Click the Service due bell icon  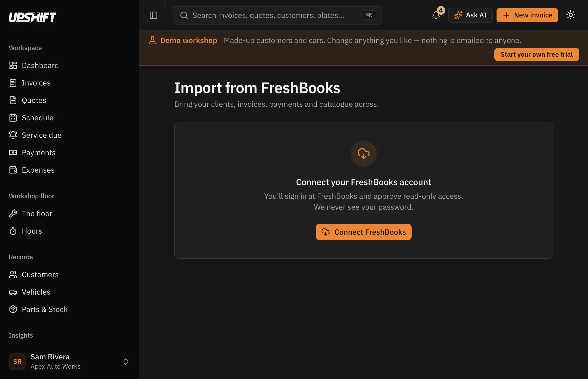pos(13,135)
